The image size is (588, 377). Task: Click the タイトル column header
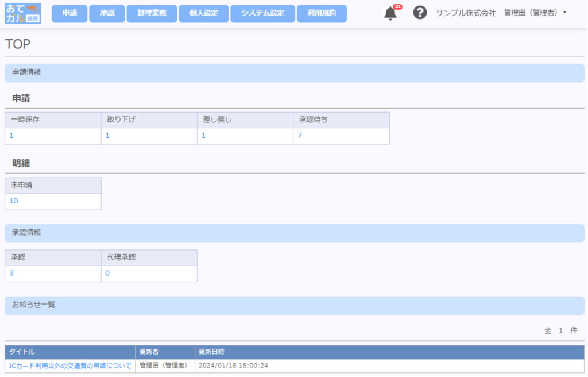(22, 352)
